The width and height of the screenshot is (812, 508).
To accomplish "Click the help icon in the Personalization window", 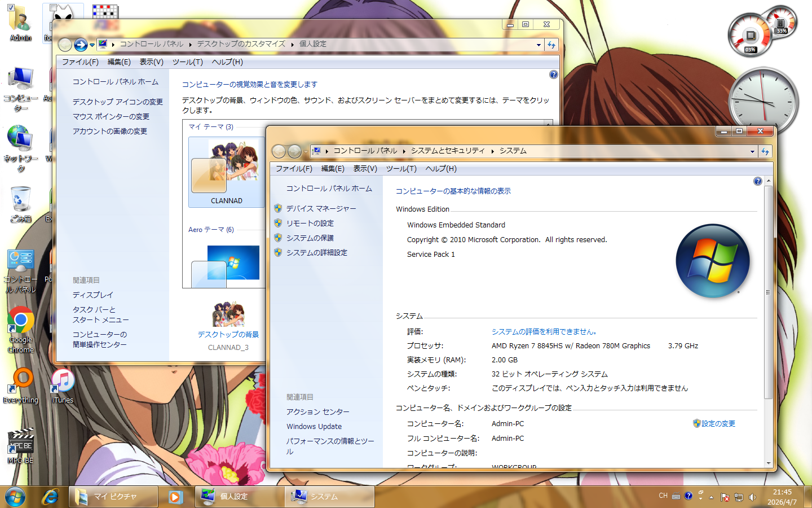I will point(553,75).
